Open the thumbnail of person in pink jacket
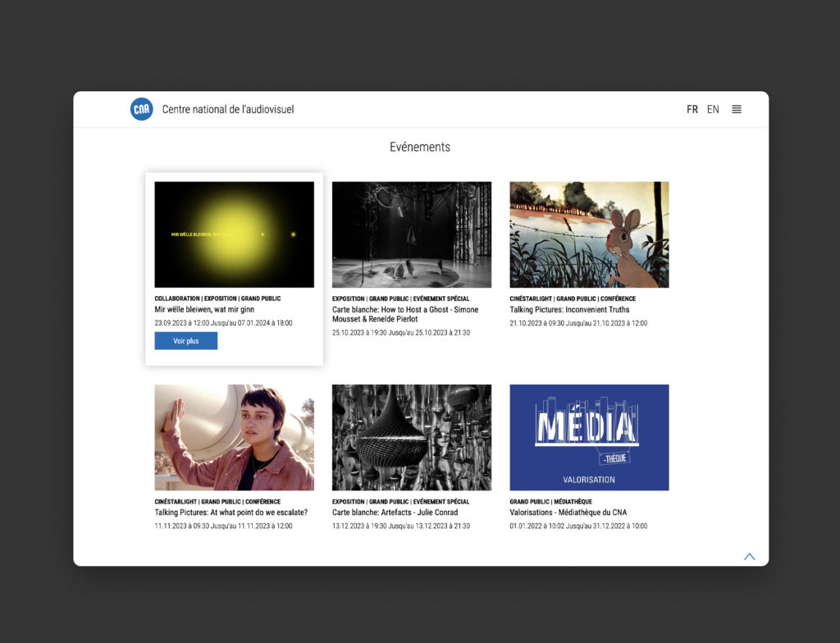The width and height of the screenshot is (840, 643). point(234,437)
